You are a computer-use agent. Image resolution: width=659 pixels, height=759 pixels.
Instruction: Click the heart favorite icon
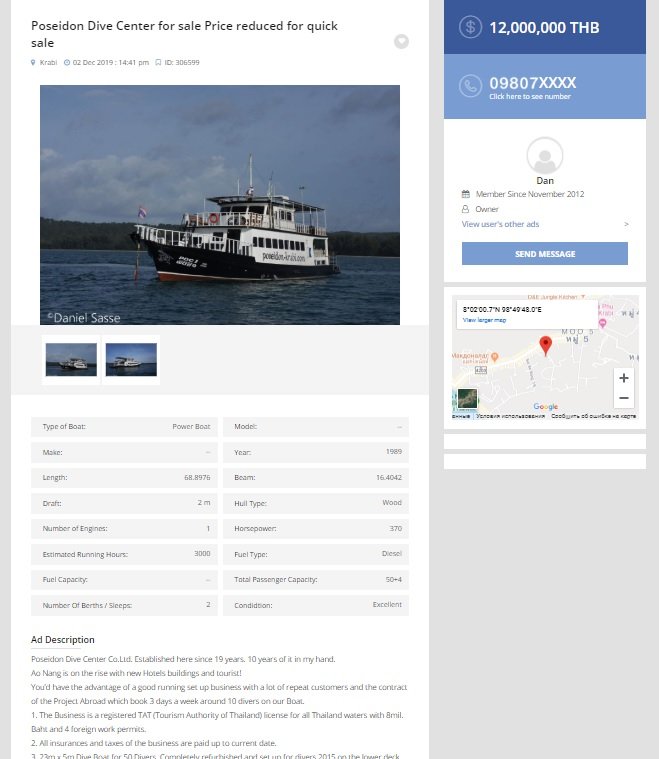[x=401, y=42]
